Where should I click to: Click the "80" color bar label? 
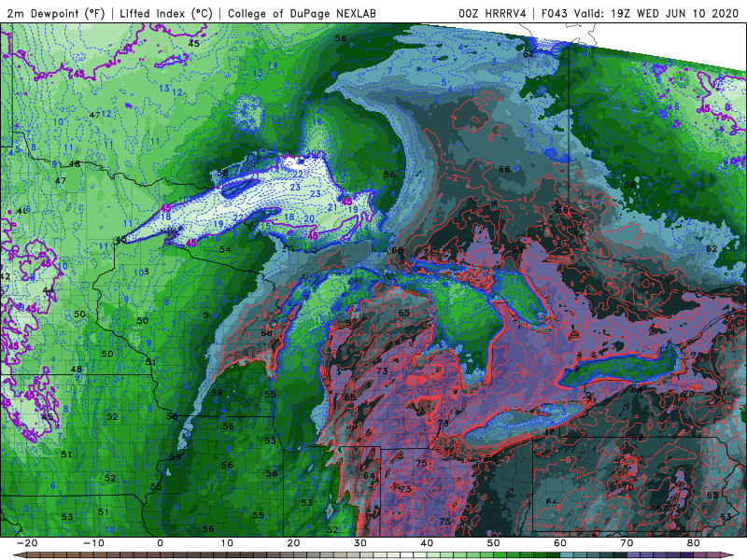tap(694, 543)
